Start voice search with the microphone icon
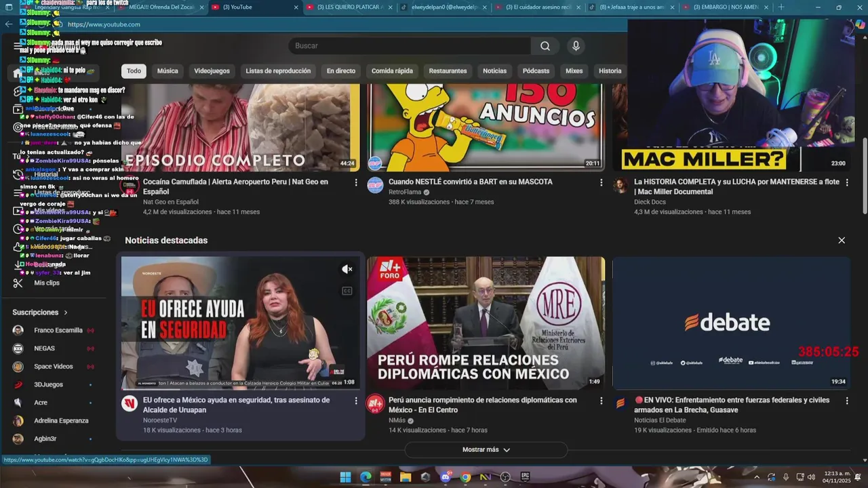Image resolution: width=868 pixels, height=488 pixels. click(x=576, y=46)
